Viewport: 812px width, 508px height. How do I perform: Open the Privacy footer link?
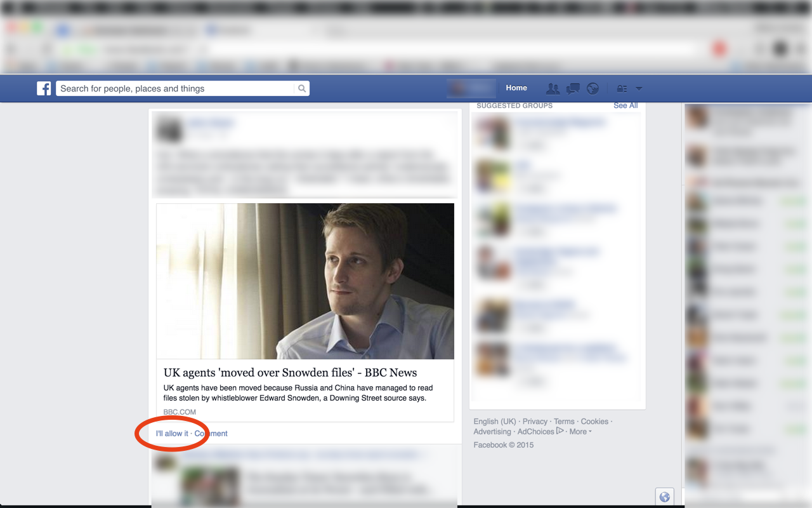click(535, 422)
